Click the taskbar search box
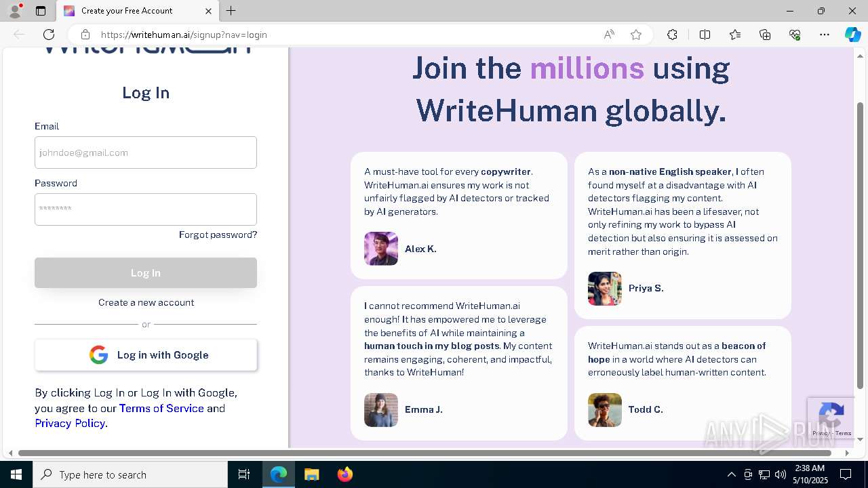The height and width of the screenshot is (488, 868). click(x=130, y=474)
